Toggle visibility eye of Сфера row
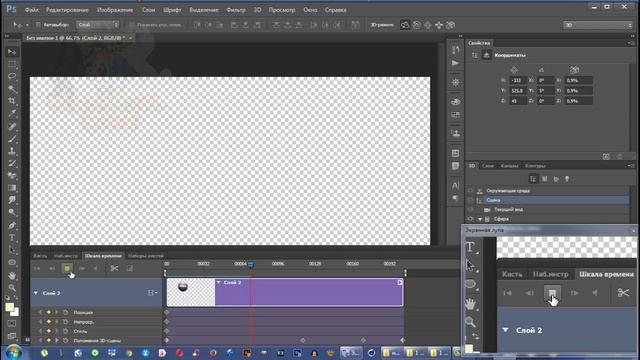 pyautogui.click(x=470, y=219)
